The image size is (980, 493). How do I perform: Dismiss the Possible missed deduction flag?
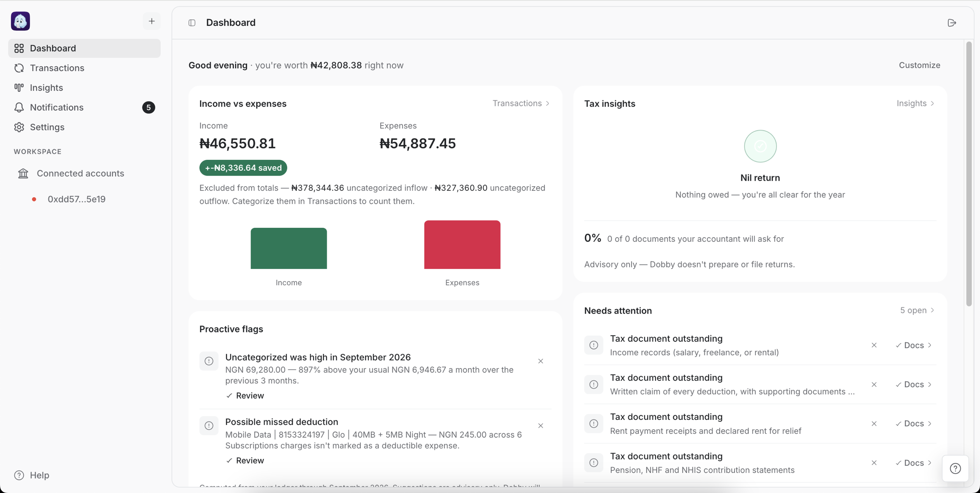[x=541, y=426]
